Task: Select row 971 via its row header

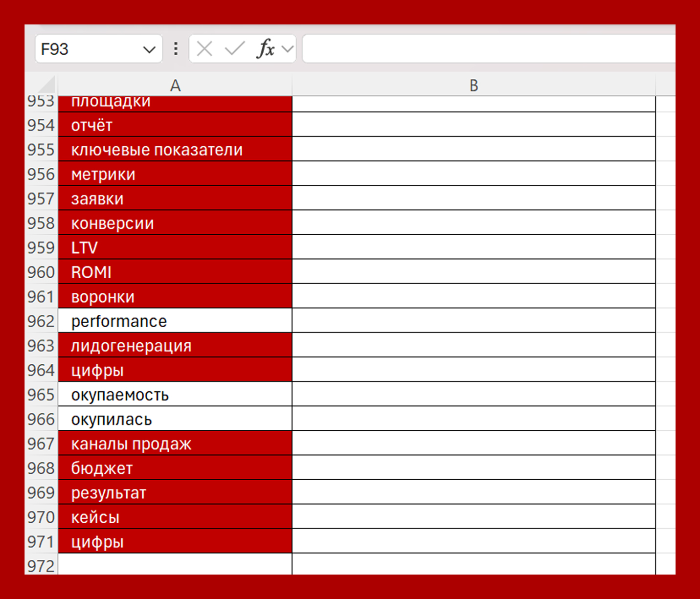Action: click(41, 541)
